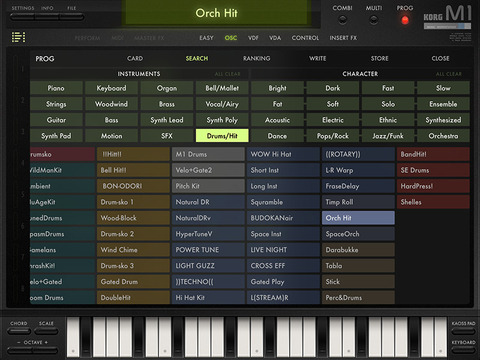
Task: Open the INSERT FX tab
Action: [x=343, y=38]
